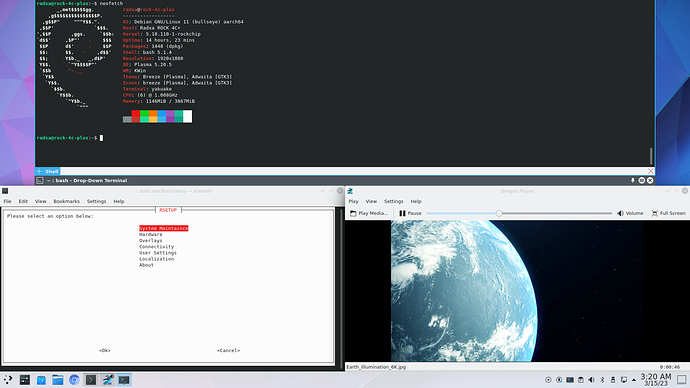Open the clock showing 3:20 AM

(656, 380)
